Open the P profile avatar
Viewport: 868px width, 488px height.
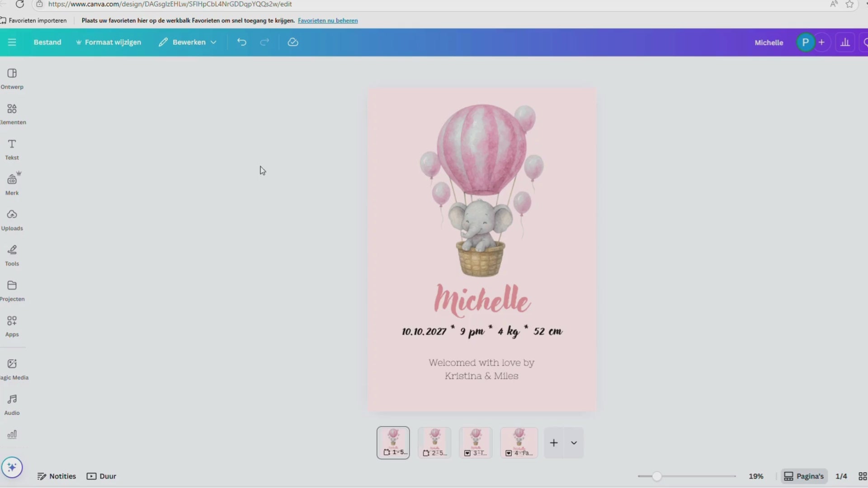(805, 42)
